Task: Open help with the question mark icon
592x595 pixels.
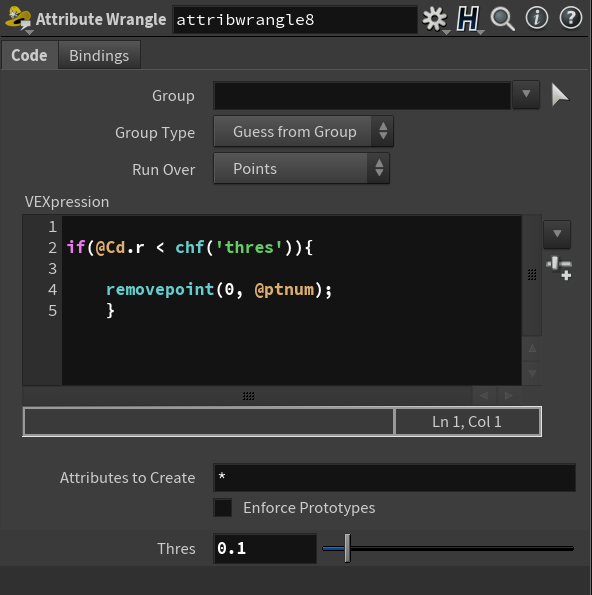Action: [x=570, y=18]
